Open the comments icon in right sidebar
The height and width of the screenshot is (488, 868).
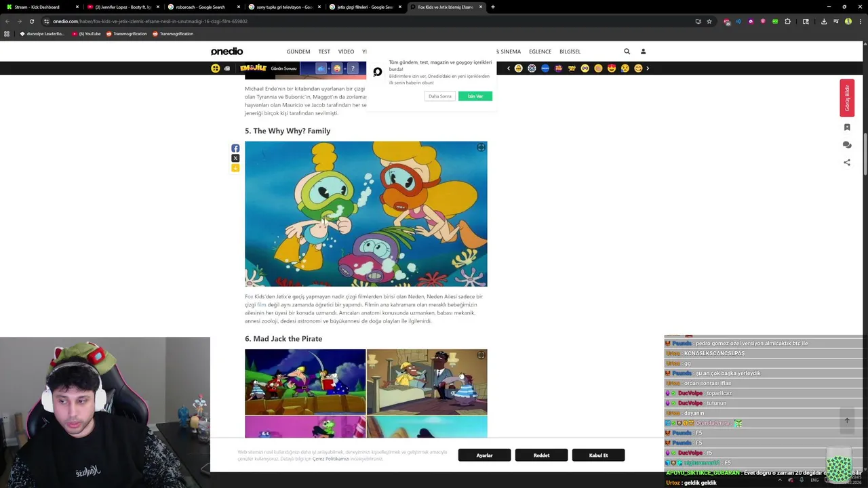(x=847, y=145)
